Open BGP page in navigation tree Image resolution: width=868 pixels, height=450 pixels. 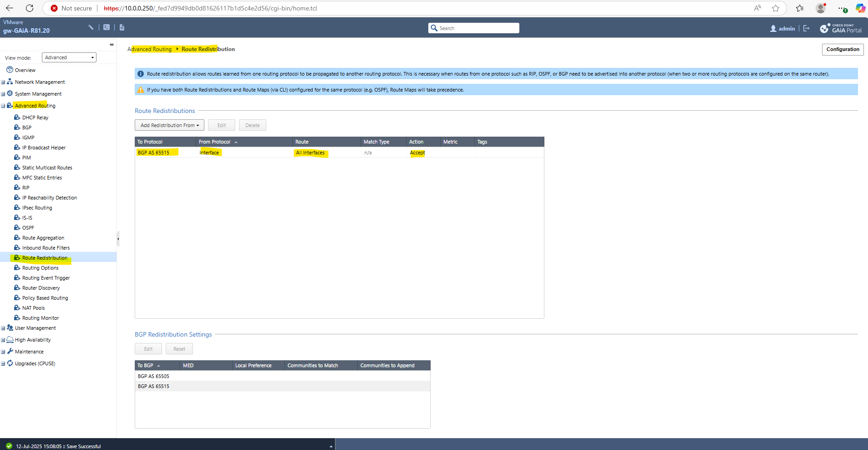pos(27,128)
